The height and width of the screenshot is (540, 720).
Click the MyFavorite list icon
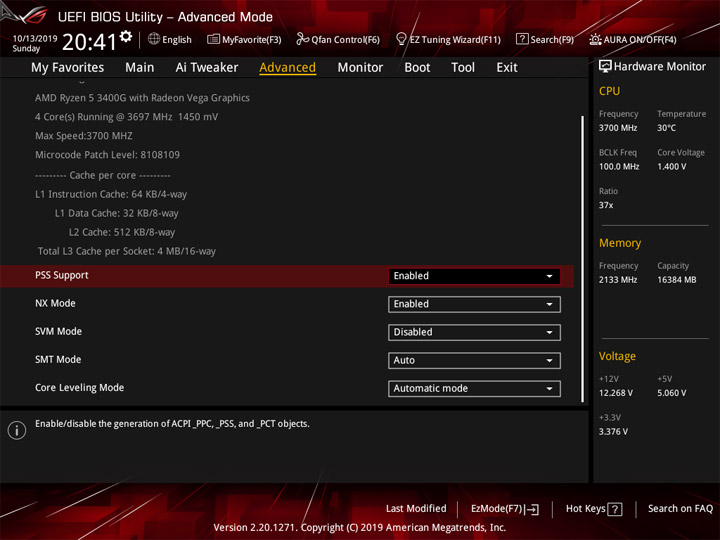tap(213, 39)
